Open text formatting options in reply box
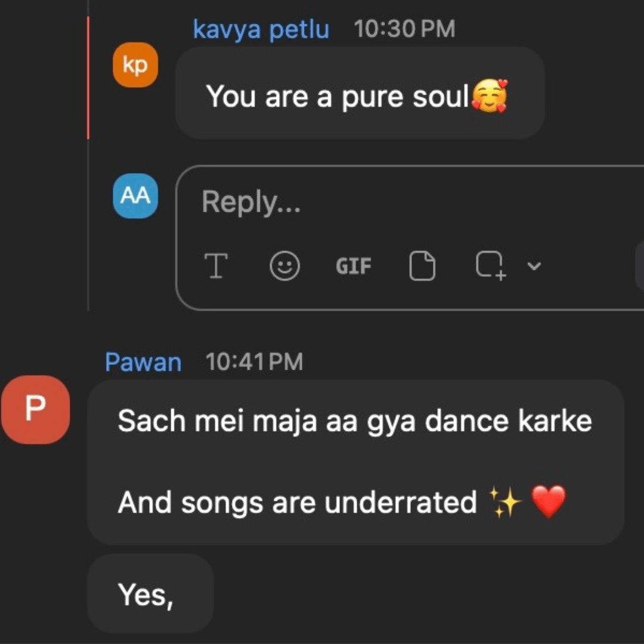This screenshot has width=644, height=644. pos(216,265)
